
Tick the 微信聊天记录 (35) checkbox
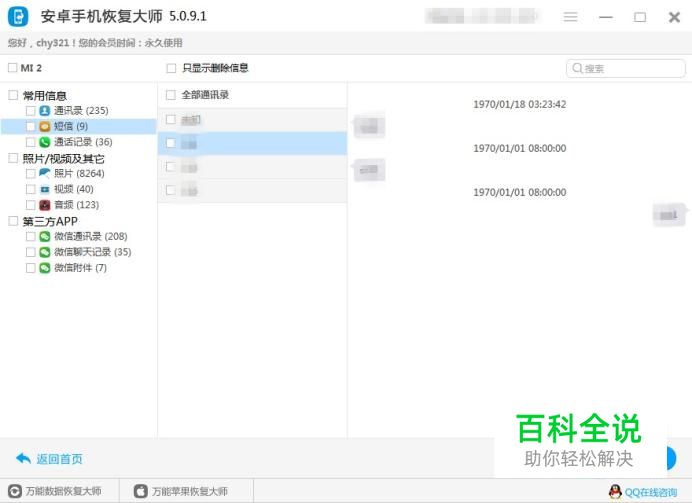click(x=30, y=252)
